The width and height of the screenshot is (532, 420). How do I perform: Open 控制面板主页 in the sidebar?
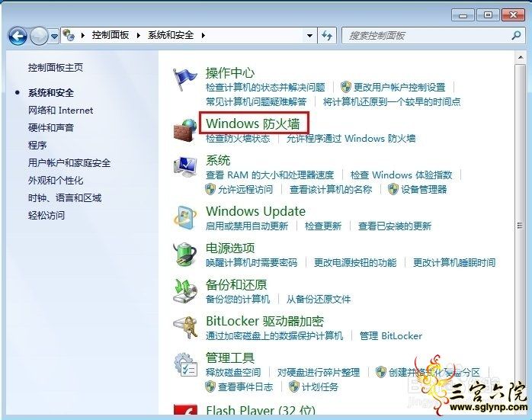[56, 68]
